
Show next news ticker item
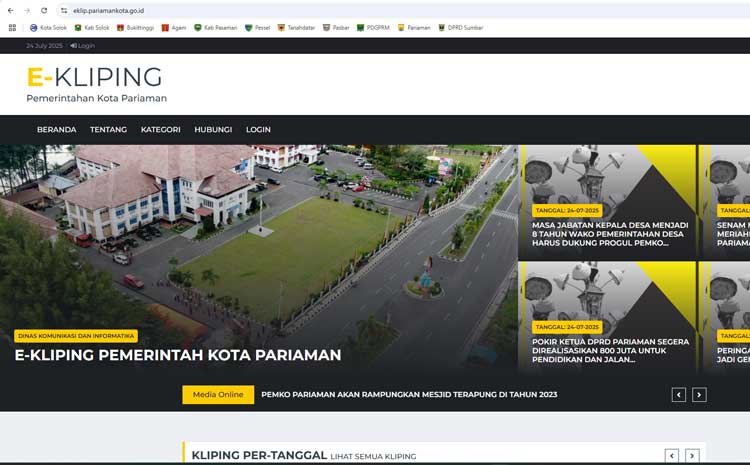coord(699,395)
